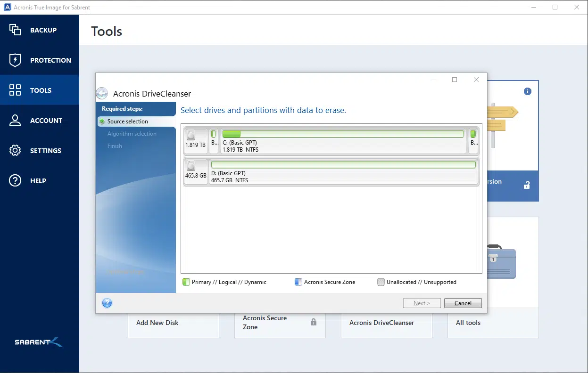
Task: Click the Next > button
Action: coord(422,303)
